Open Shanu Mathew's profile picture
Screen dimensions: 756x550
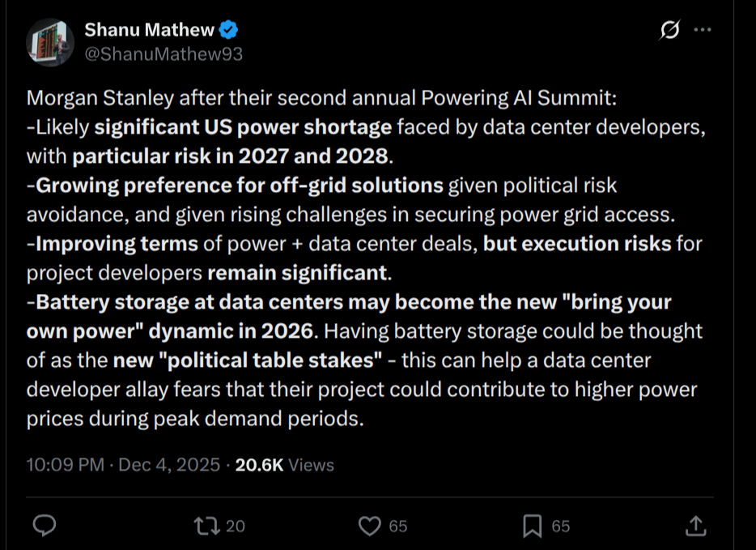52,42
